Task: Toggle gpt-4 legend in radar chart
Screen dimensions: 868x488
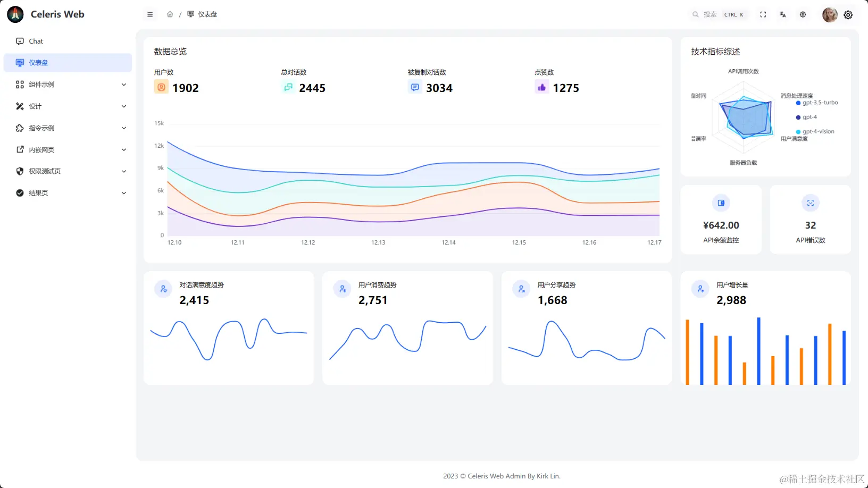Action: (x=806, y=117)
